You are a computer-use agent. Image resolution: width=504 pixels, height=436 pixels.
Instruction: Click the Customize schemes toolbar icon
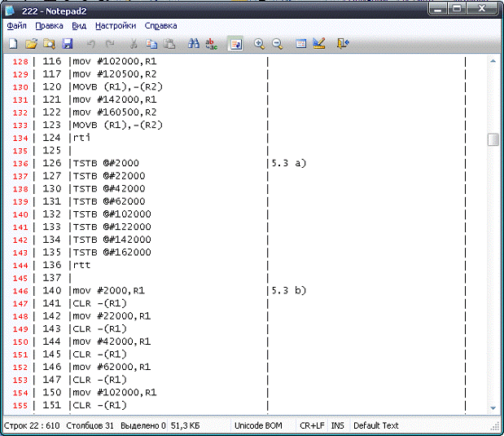click(319, 43)
